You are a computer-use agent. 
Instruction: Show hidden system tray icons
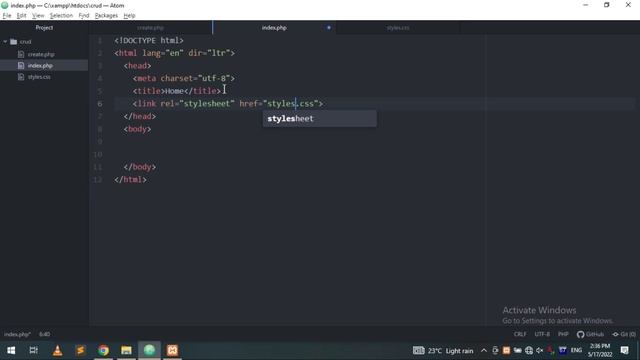tap(484, 351)
